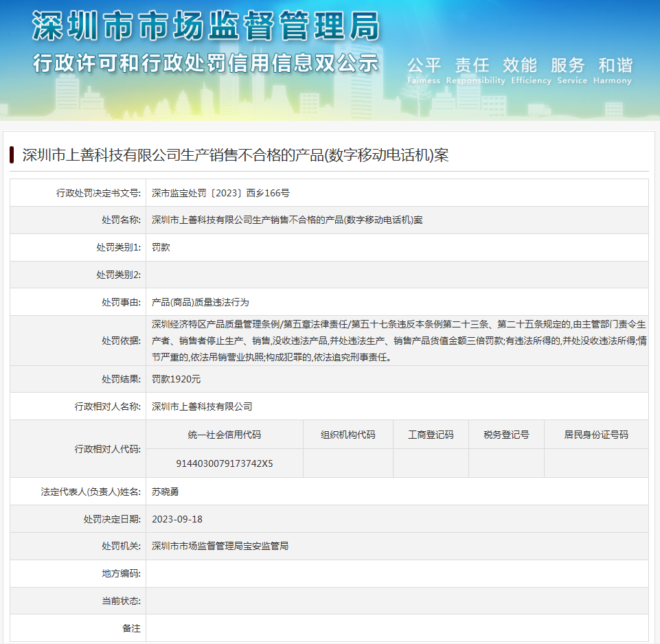Click the empty 处罚类别2 field
Image resolution: width=660 pixels, height=644 pixels.
(x=396, y=275)
